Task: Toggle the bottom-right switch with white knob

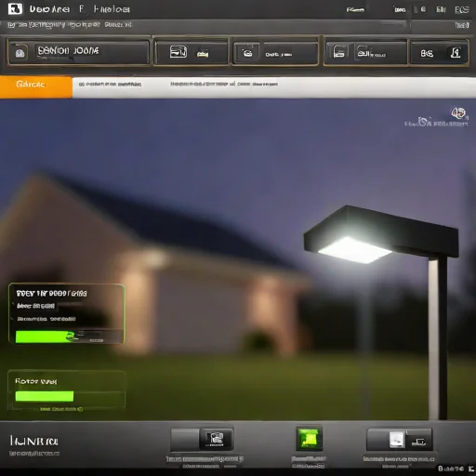Action: [x=400, y=440]
